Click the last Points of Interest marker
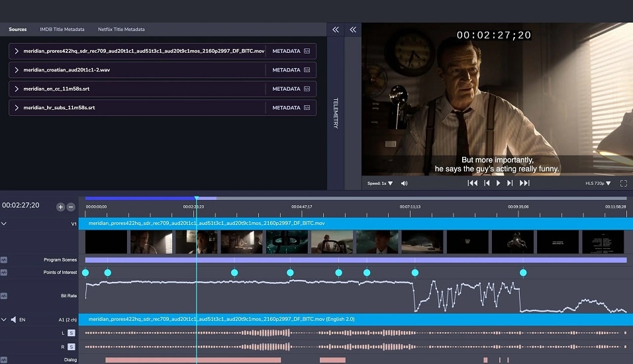 click(x=523, y=273)
